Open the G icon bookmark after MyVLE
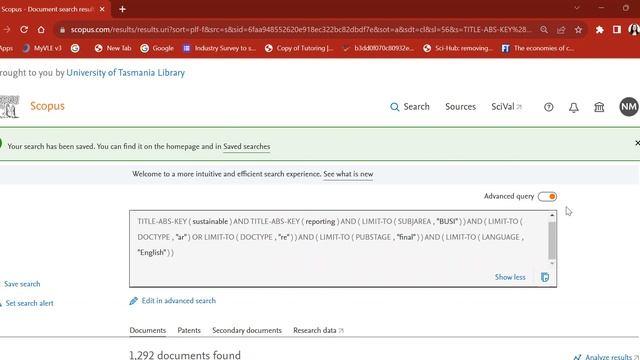640x360 pixels. coord(75,48)
